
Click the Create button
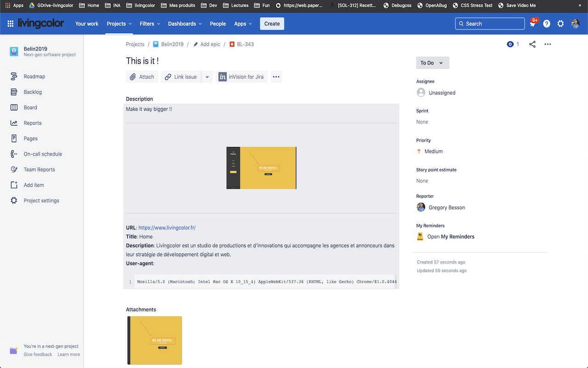272,23
